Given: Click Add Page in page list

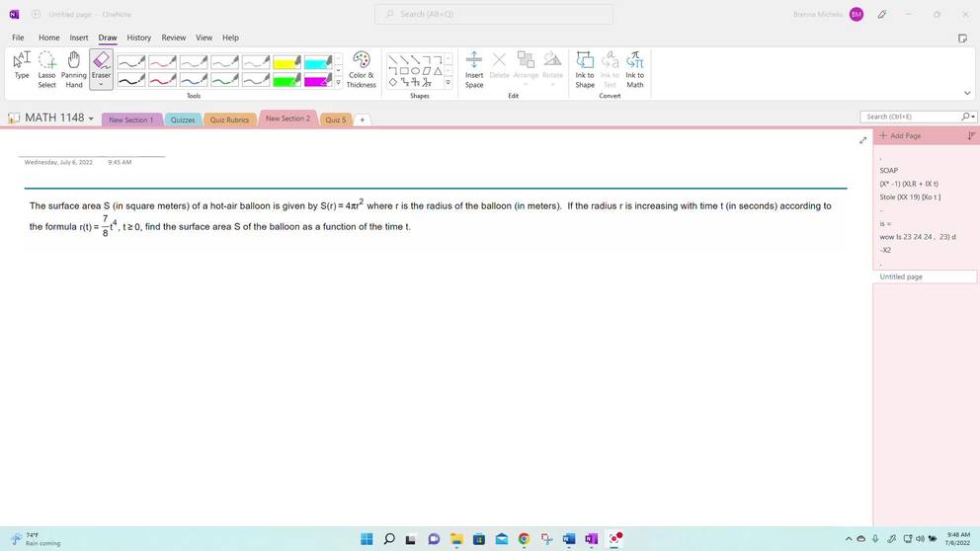Looking at the screenshot, I should pyautogui.click(x=900, y=136).
